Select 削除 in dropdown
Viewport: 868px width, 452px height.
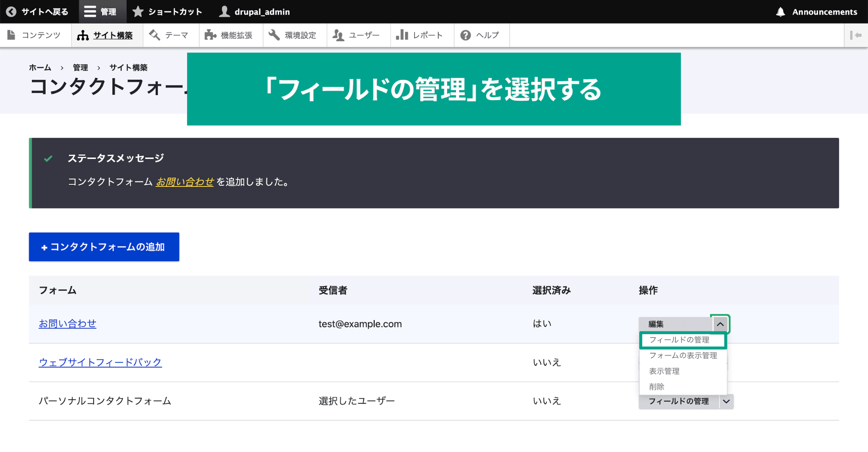(683, 387)
